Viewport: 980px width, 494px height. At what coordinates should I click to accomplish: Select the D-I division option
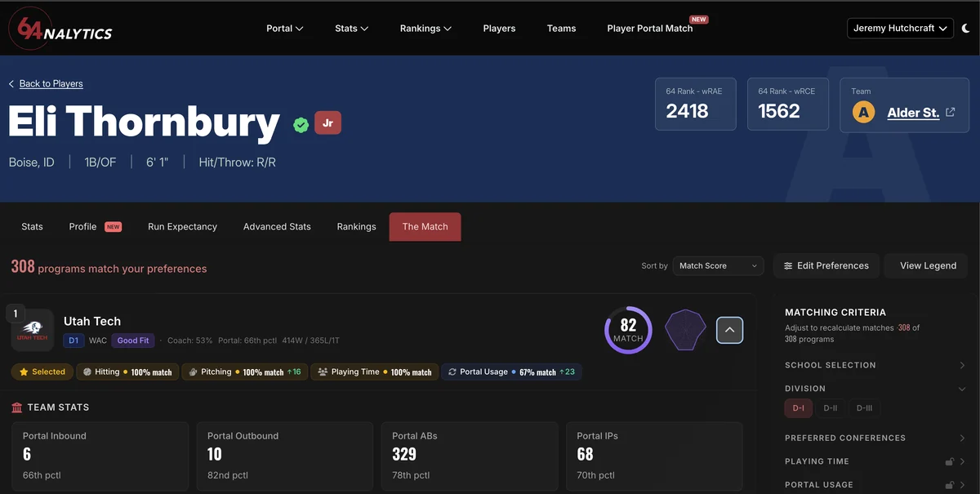(798, 408)
